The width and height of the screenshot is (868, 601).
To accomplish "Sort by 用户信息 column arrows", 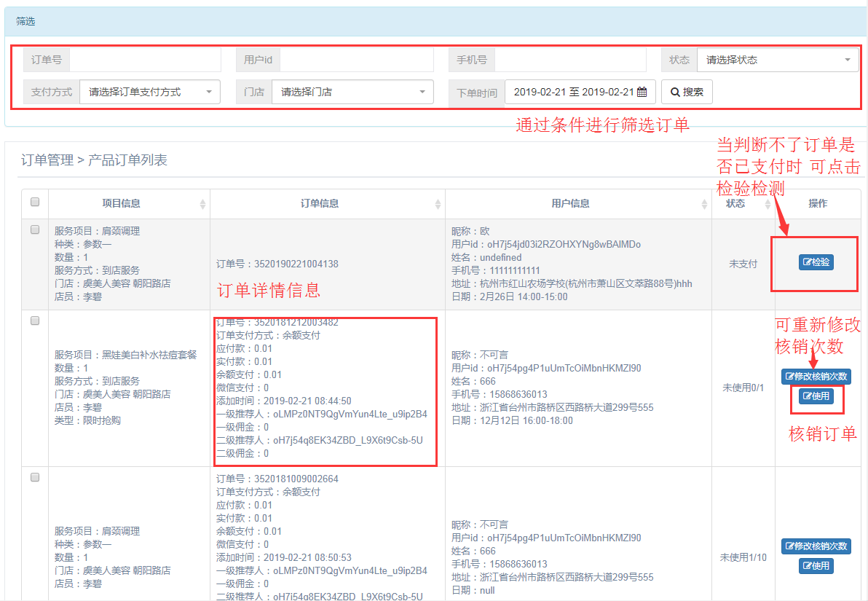I will tap(704, 205).
